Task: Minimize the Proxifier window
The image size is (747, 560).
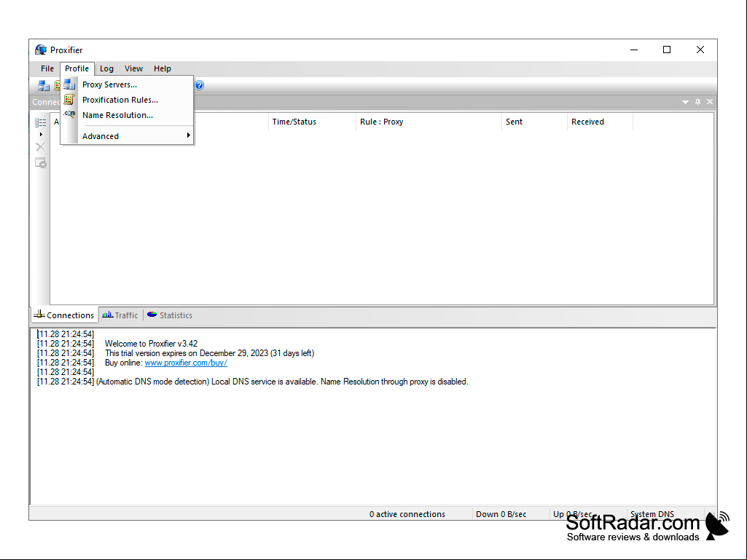Action: click(x=634, y=50)
